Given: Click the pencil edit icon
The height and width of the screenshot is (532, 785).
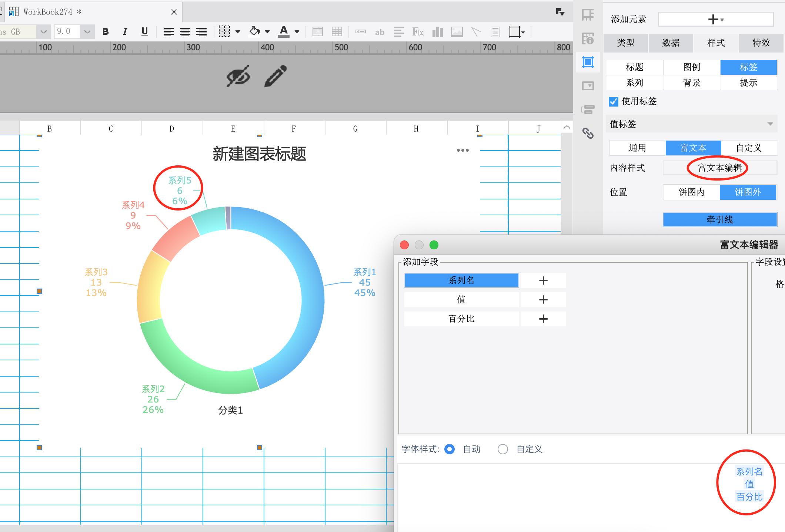Looking at the screenshot, I should click(x=275, y=76).
